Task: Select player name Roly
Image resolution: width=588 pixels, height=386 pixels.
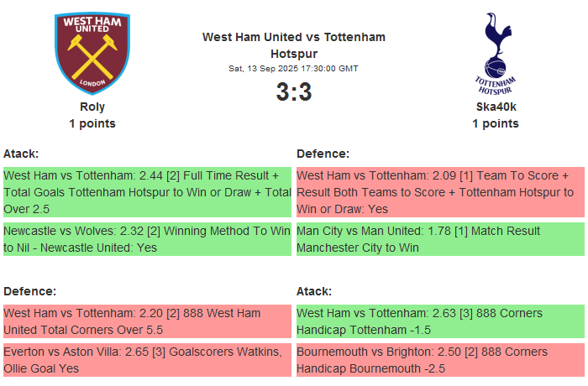Action: [x=92, y=107]
